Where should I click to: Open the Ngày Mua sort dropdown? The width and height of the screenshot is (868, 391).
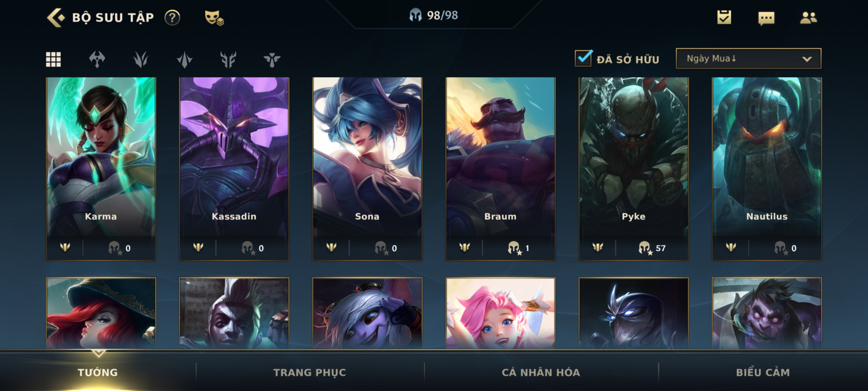(748, 58)
